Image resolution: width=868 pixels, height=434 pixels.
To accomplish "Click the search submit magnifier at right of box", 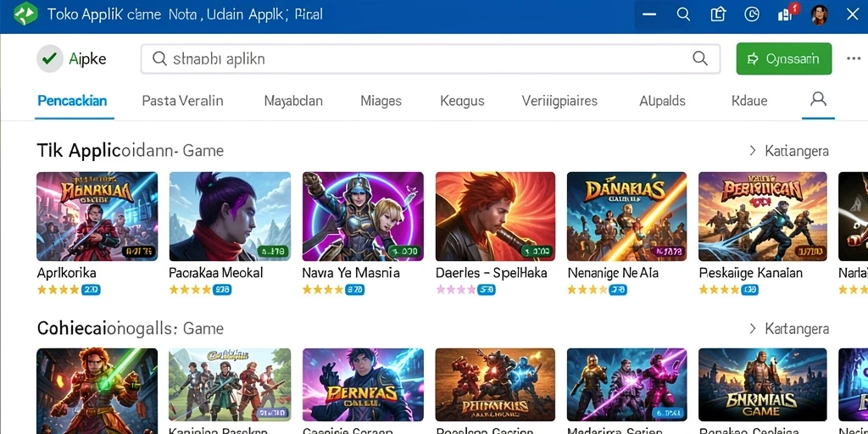I will [699, 58].
